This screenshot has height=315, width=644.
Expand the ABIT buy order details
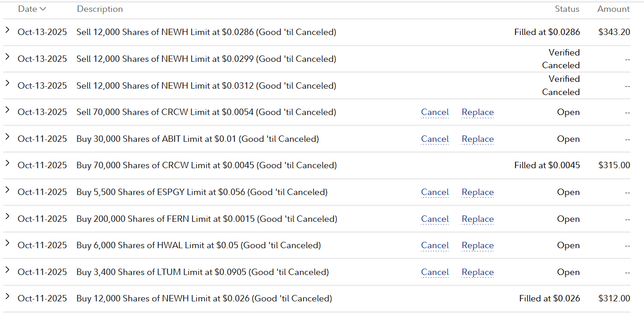point(7,136)
